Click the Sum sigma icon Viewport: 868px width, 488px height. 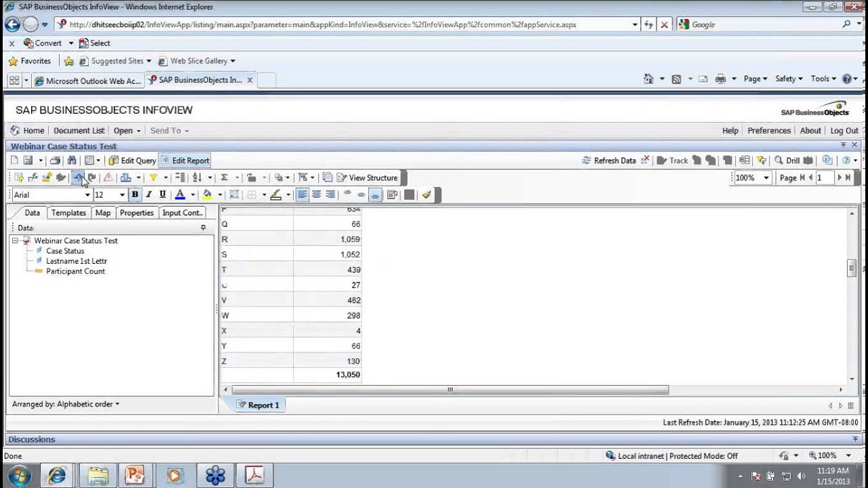click(x=224, y=178)
